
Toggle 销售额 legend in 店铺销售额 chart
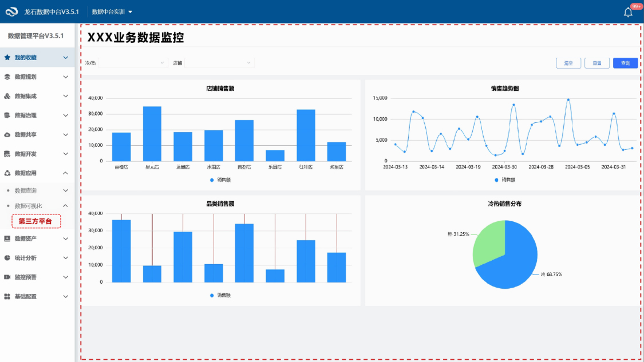(x=220, y=180)
